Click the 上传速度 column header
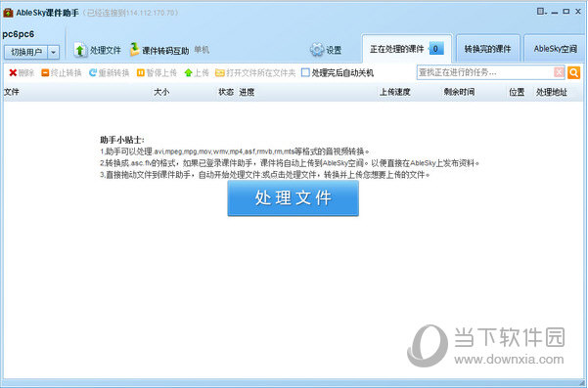The height and width of the screenshot is (388, 588). [x=394, y=92]
